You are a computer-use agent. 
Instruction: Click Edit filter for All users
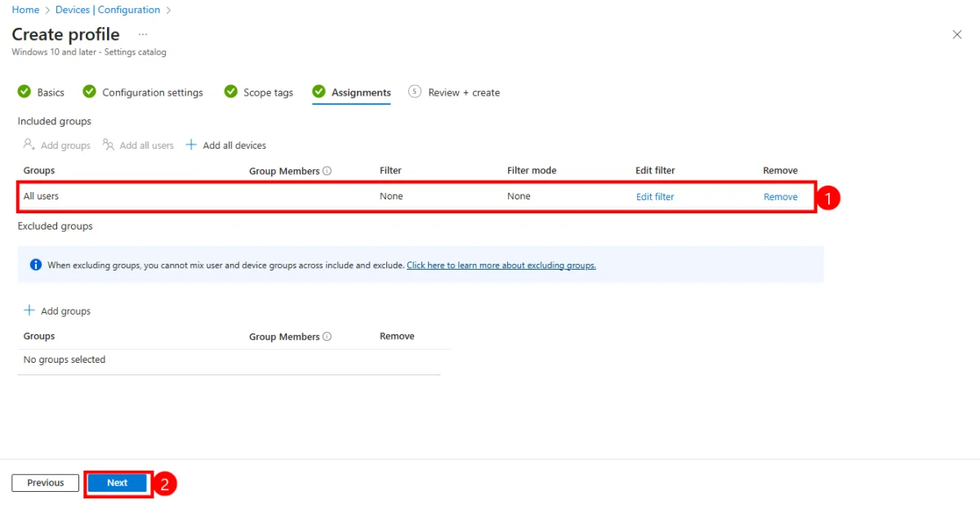(x=655, y=197)
